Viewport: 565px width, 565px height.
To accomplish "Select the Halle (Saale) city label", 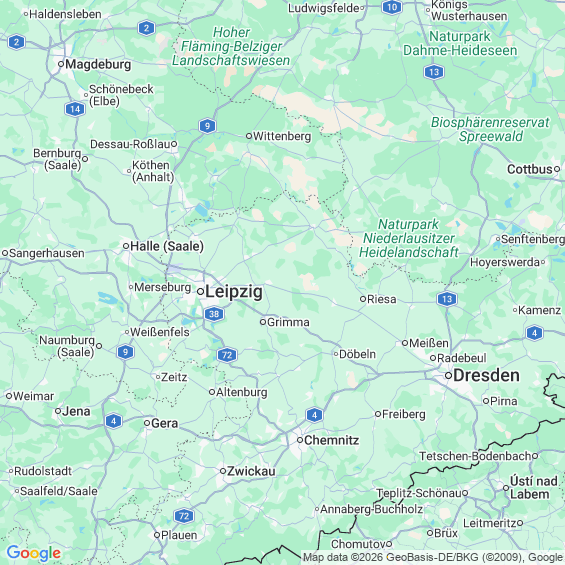I will pos(167,246).
